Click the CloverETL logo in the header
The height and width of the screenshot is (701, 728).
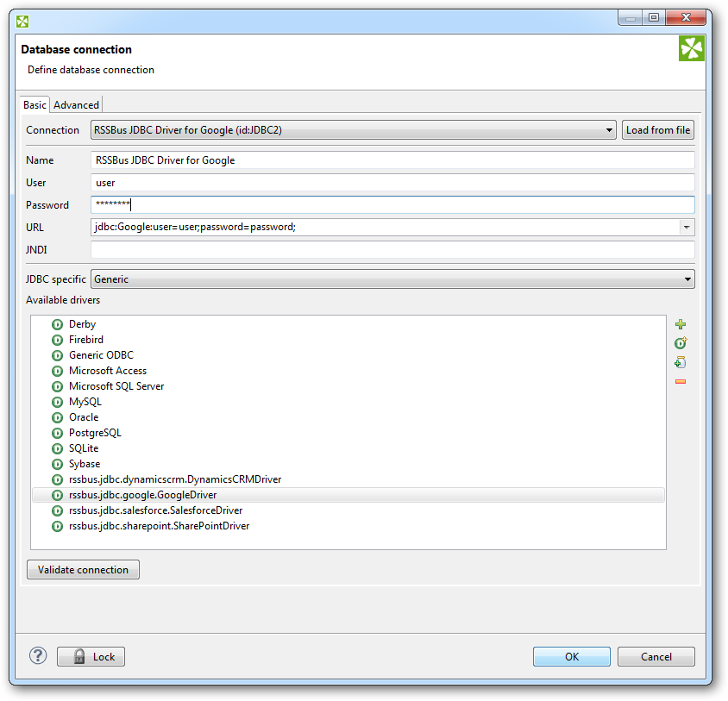click(691, 49)
